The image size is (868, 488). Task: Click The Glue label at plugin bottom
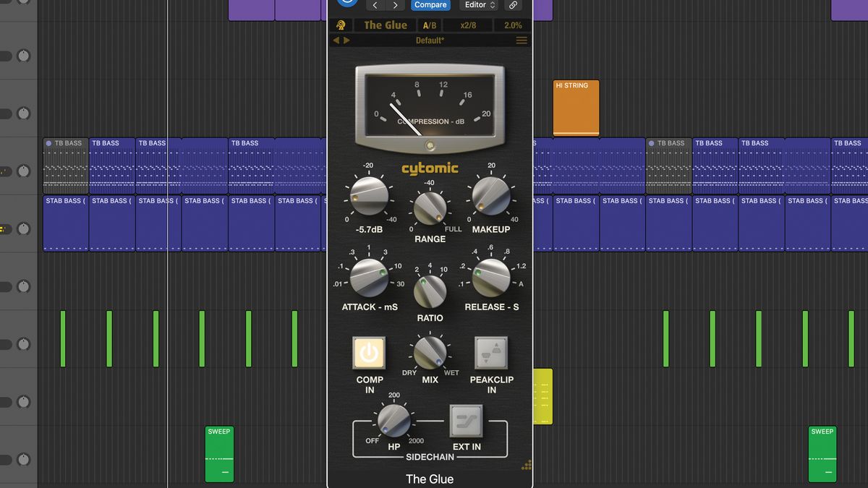430,479
